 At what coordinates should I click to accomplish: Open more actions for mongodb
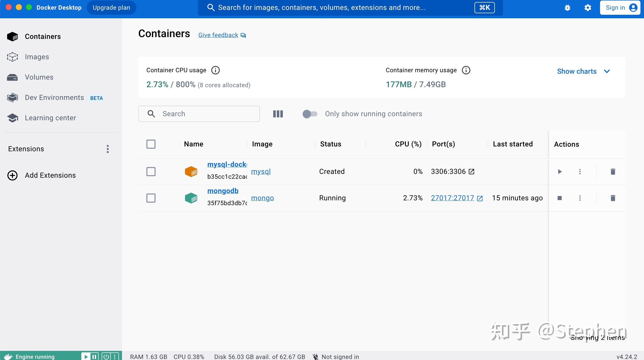(580, 198)
